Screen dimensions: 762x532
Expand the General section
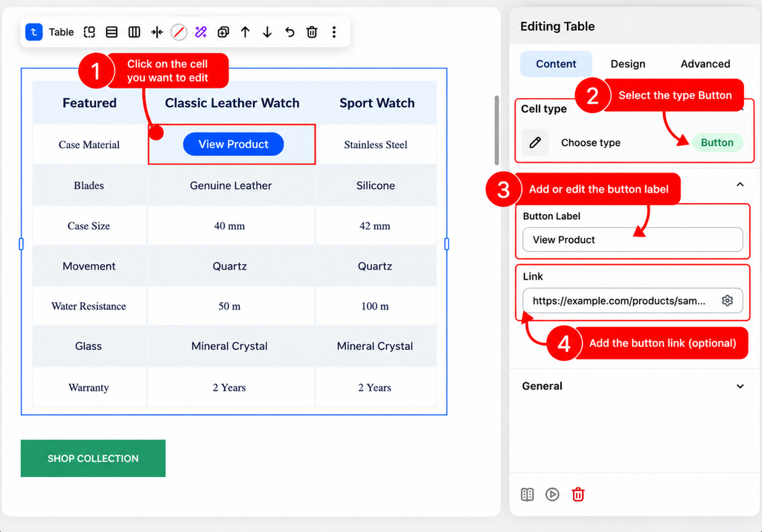tap(633, 386)
